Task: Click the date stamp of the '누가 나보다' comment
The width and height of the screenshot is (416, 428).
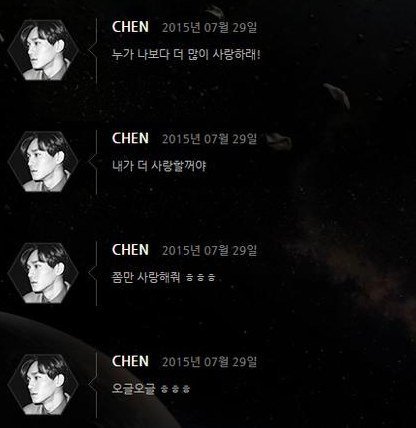Action: [209, 28]
